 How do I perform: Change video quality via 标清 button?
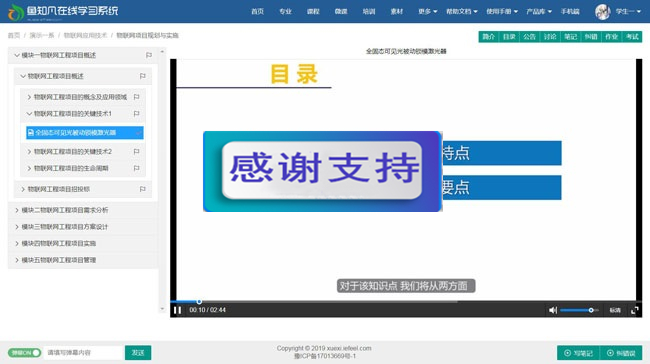click(x=615, y=310)
